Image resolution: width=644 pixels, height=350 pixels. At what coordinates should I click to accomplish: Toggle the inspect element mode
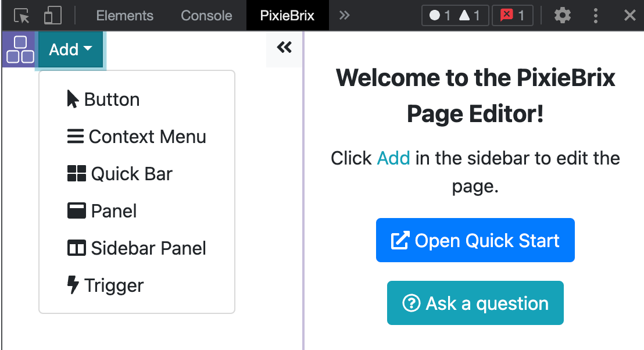pyautogui.click(x=21, y=15)
